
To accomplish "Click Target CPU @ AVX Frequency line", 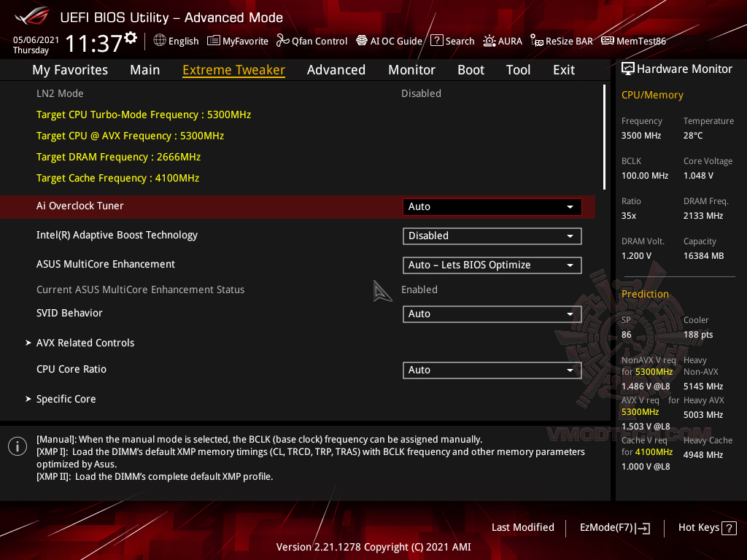I will pos(130,136).
